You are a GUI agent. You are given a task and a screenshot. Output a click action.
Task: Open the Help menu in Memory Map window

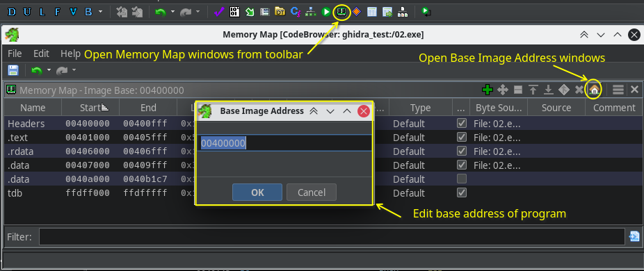pyautogui.click(x=70, y=54)
